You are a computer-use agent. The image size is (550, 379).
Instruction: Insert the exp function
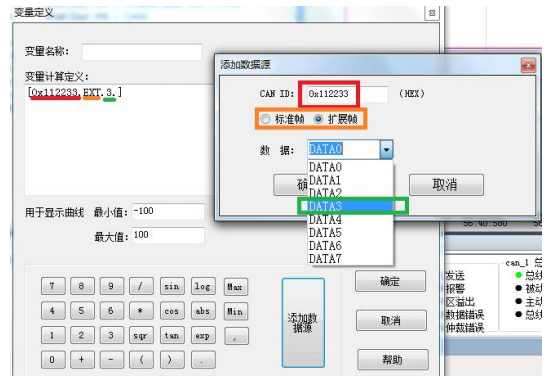pos(203,335)
